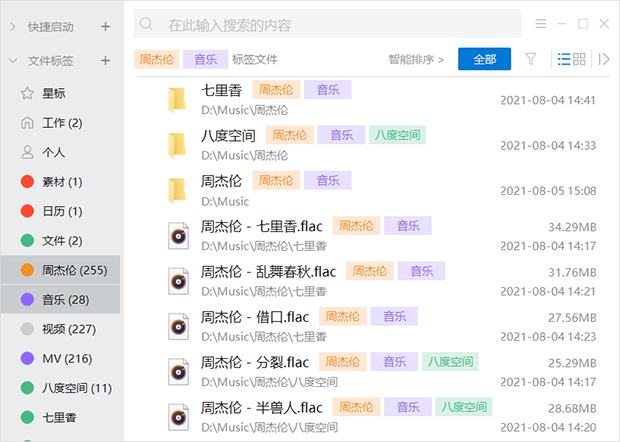Click the red dot of 素材 tag
The image size is (620, 442).
(x=27, y=182)
